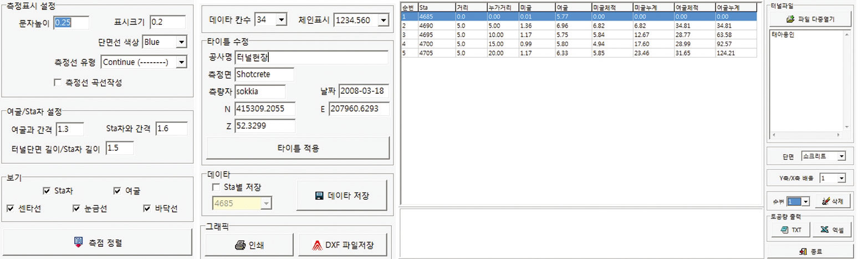Image resolution: width=868 pixels, height=259 pixels.
Task: Open the 데이타 칸수 dropdown
Action: pos(280,20)
